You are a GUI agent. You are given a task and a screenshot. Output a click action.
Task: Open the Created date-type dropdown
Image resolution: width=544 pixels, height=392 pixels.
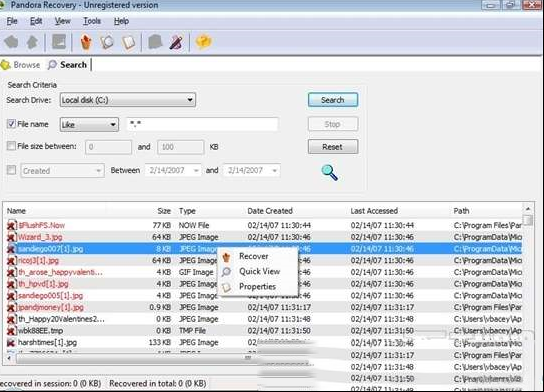click(62, 171)
